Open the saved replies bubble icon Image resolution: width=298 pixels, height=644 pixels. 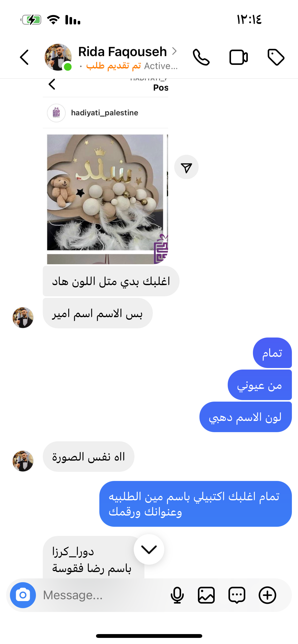[237, 595]
